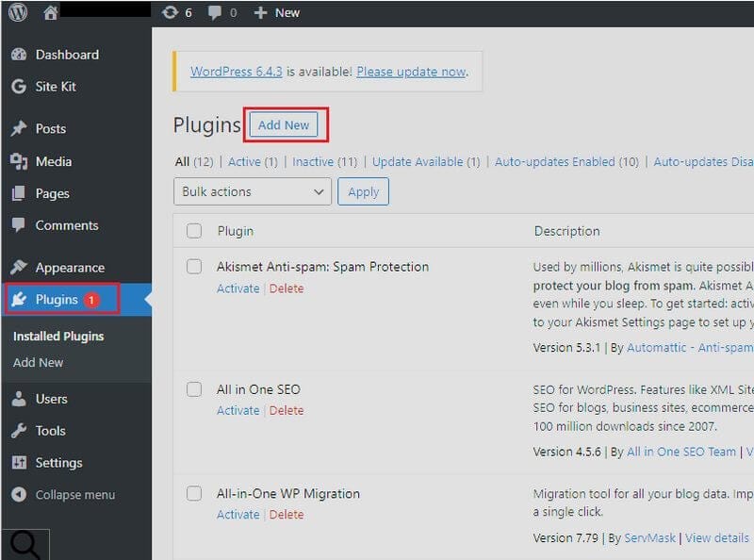Go to Posts menu

51,129
